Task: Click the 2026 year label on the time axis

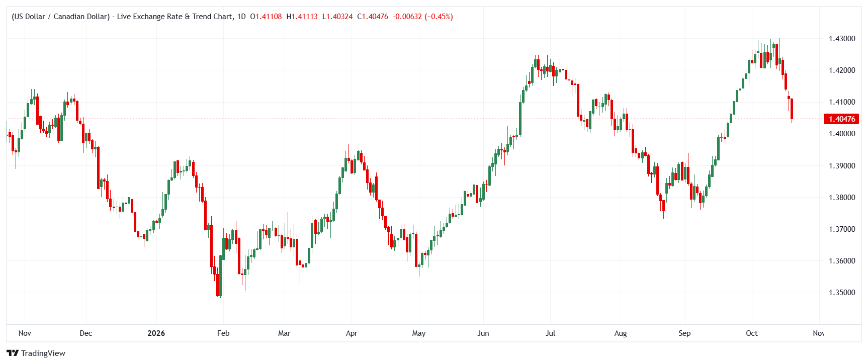Action: click(x=156, y=333)
